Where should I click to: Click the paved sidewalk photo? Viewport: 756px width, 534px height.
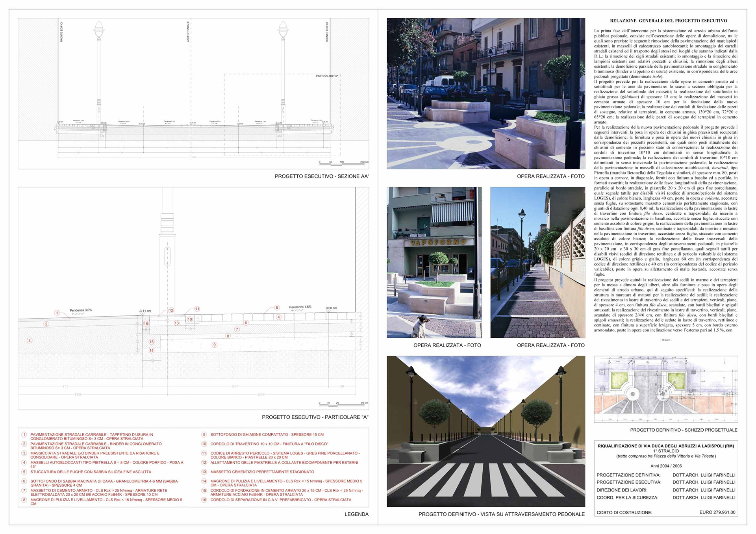tap(537, 262)
